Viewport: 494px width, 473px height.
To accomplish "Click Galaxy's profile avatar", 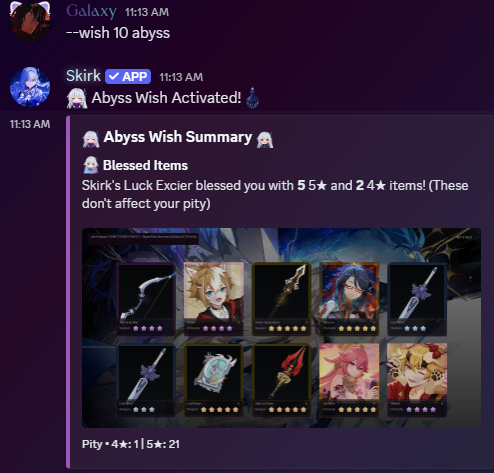I will [x=30, y=22].
